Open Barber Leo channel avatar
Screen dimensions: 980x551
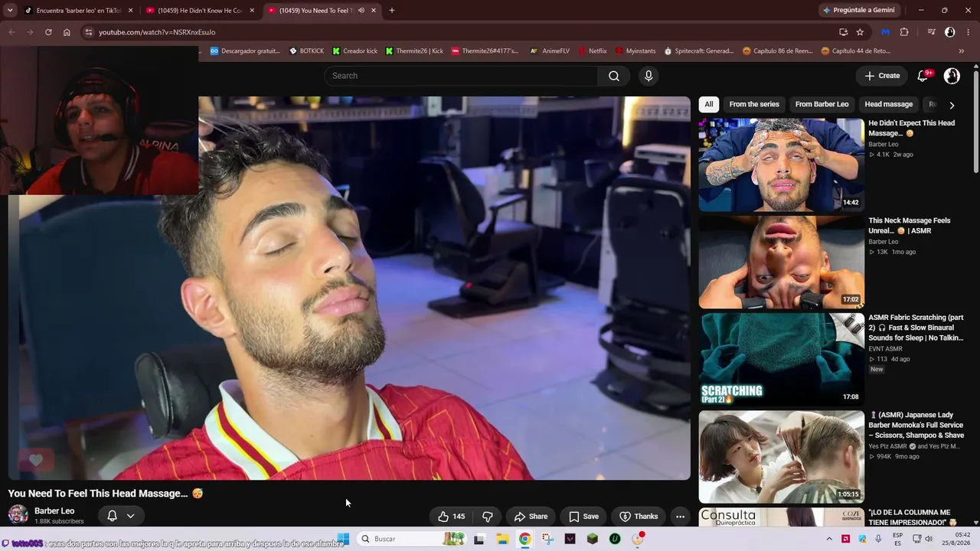pyautogui.click(x=18, y=515)
